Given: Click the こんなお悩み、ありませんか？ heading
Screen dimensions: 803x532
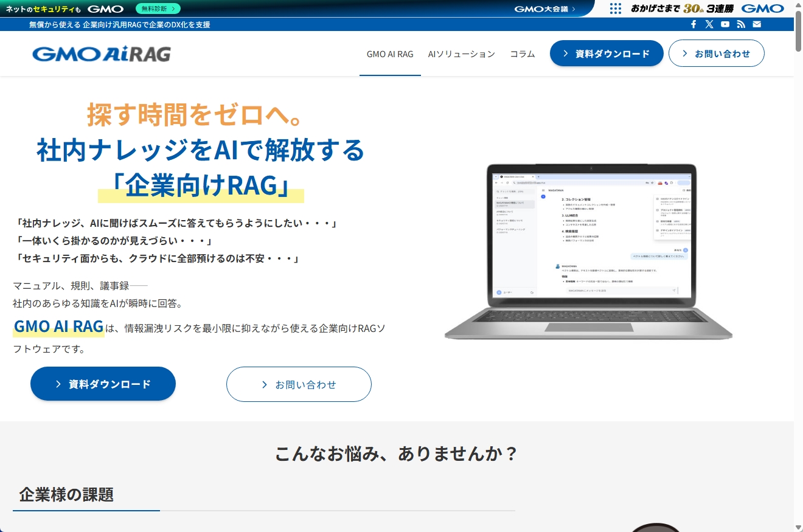Looking at the screenshot, I should coord(397,454).
